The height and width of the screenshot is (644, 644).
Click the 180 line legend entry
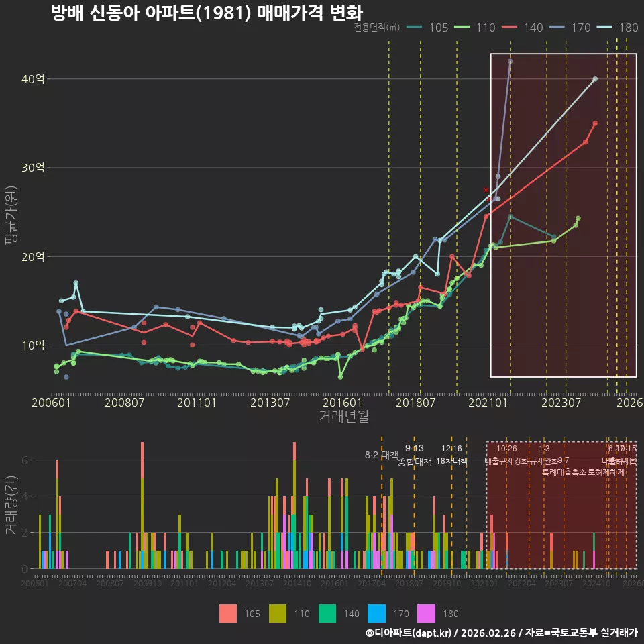[618, 28]
